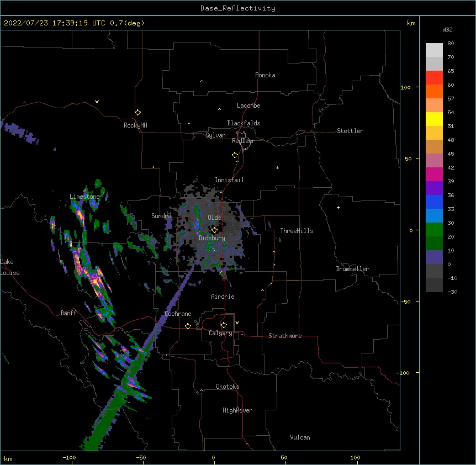Click the Airdrie city label
This screenshot has height=465, width=476.
click(223, 297)
